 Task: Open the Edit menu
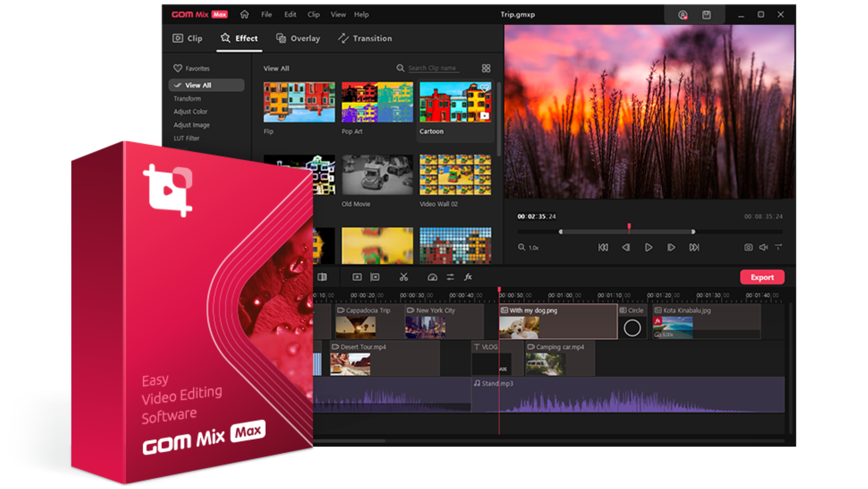pos(290,14)
